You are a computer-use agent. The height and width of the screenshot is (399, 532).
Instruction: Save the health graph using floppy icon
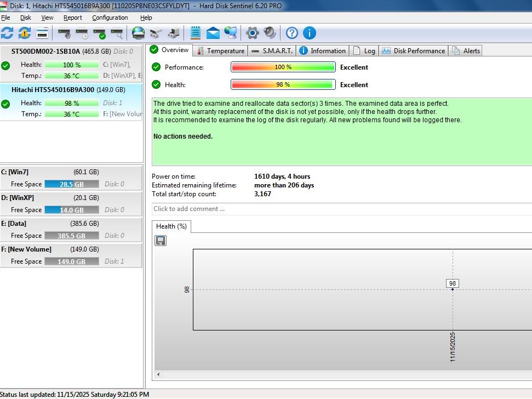click(x=161, y=241)
